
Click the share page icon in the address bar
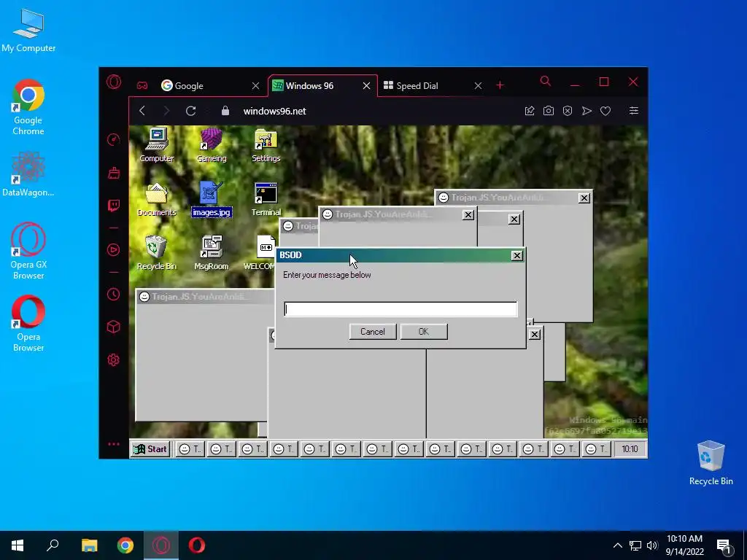pyautogui.click(x=530, y=111)
